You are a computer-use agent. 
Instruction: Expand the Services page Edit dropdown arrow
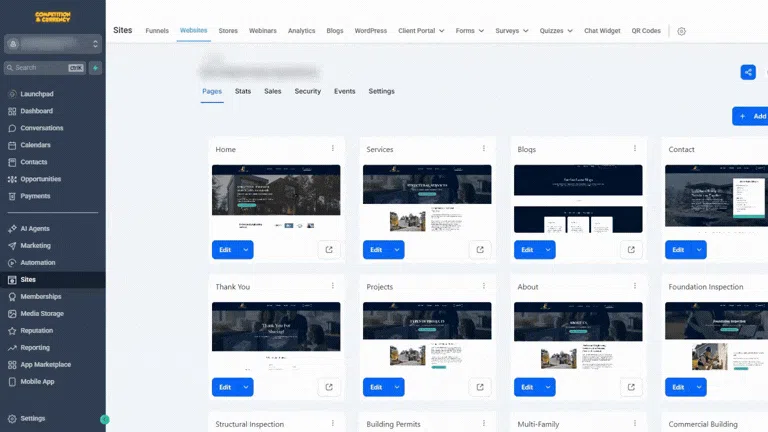tap(397, 250)
